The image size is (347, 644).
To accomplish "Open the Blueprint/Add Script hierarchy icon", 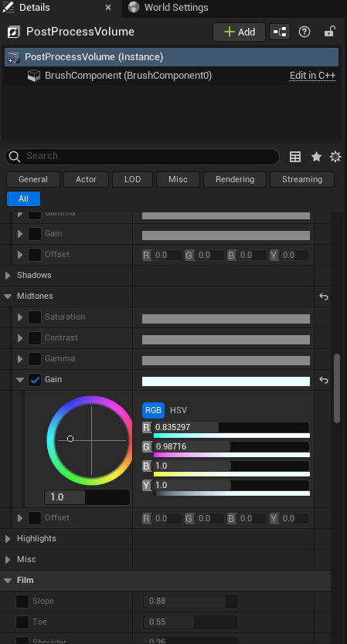I will (280, 32).
